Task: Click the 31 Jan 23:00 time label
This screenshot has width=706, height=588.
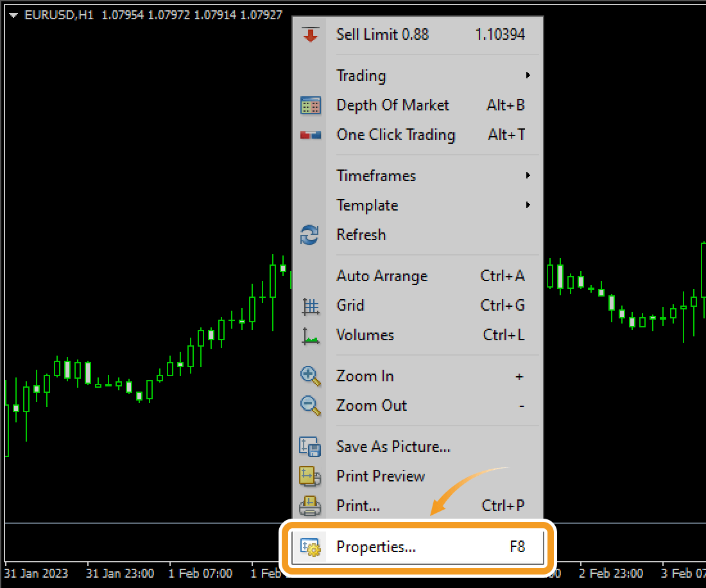Action: tap(120, 574)
